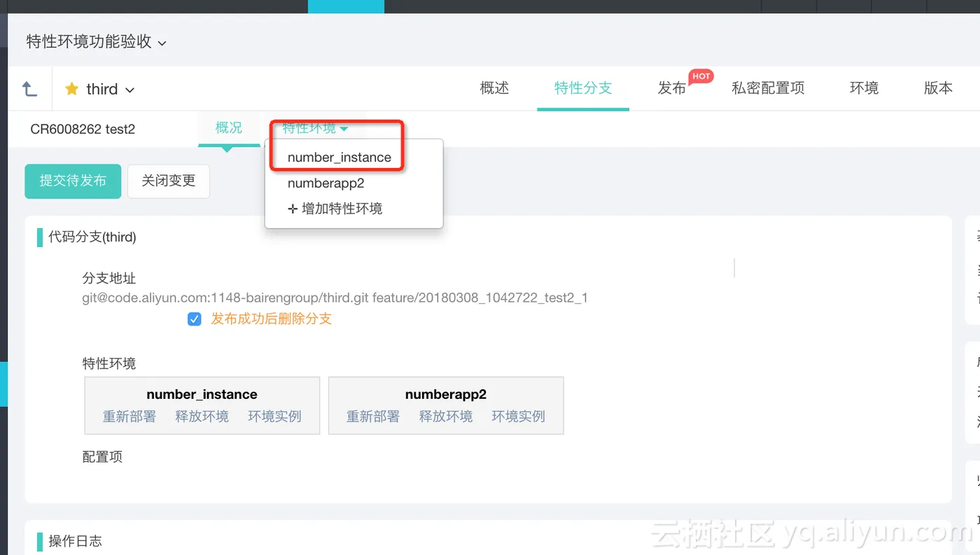Uncheck 发布成功后删除分支 checkbox

(195, 319)
